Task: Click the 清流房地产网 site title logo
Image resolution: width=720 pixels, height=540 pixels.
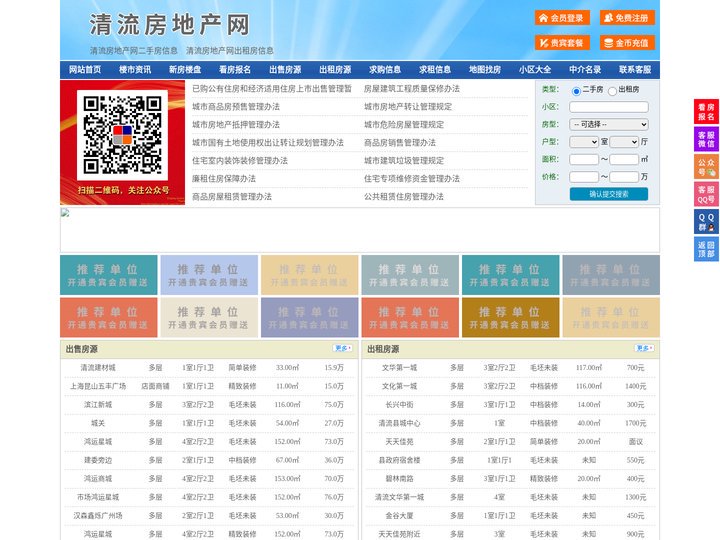Action: (x=169, y=24)
